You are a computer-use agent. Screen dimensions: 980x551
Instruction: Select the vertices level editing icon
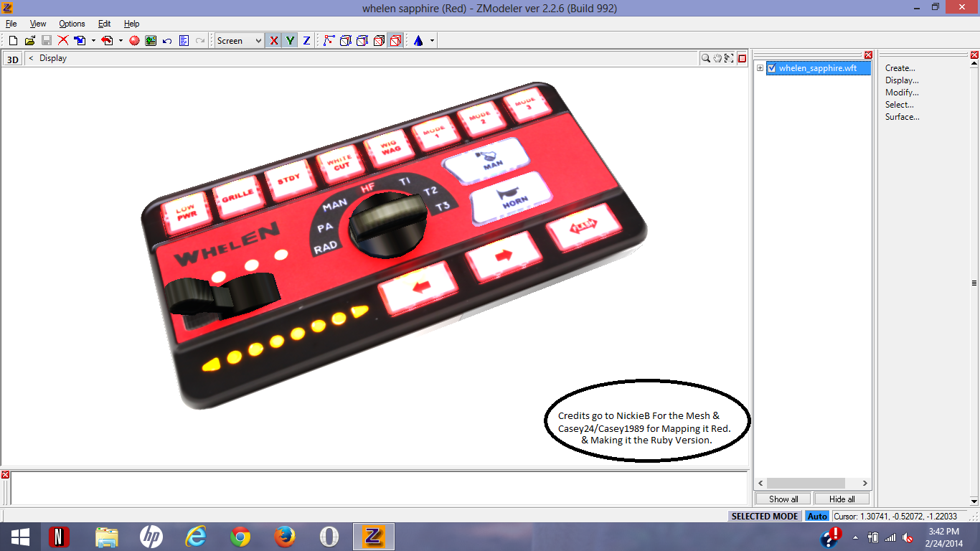(329, 41)
